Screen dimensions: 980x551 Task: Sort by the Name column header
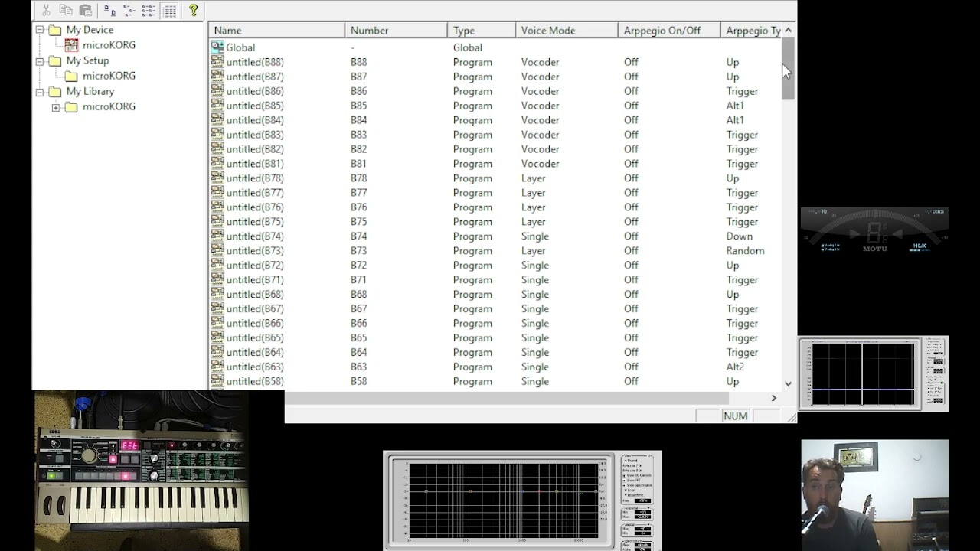pyautogui.click(x=277, y=31)
